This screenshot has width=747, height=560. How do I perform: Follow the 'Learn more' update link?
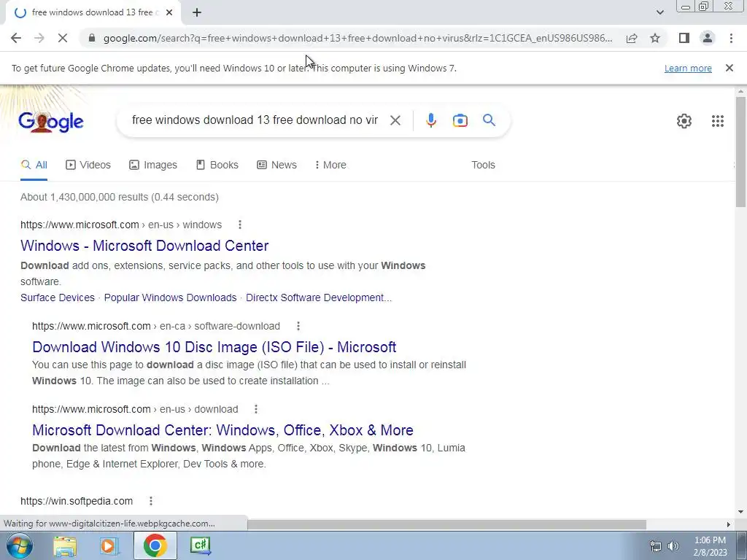(x=688, y=68)
